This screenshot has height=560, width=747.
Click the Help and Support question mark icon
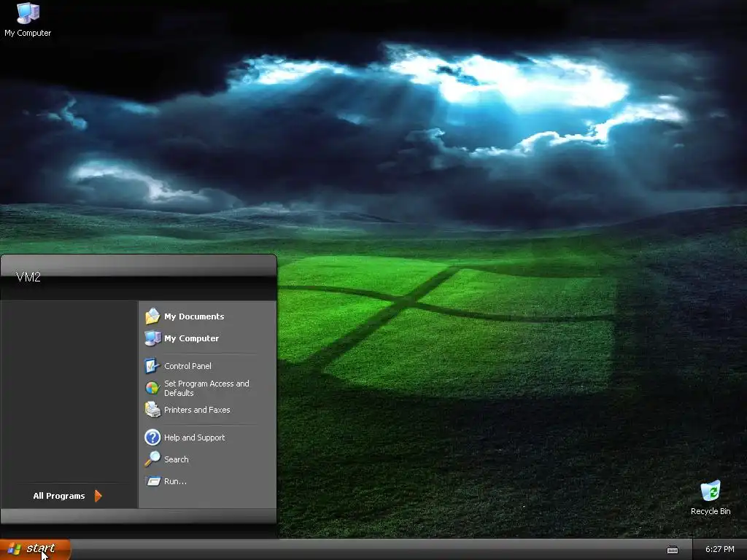(x=152, y=437)
